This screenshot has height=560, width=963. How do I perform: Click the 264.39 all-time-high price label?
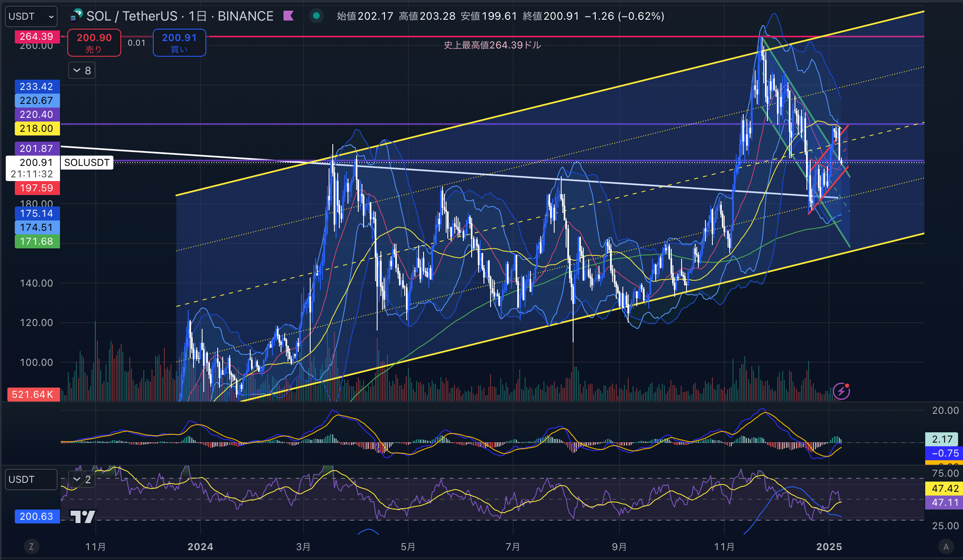point(37,37)
